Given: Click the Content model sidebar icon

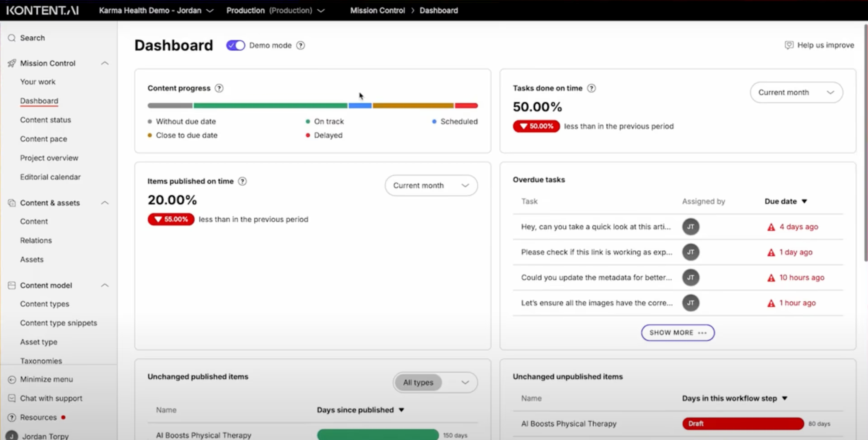Looking at the screenshot, I should coord(12,285).
